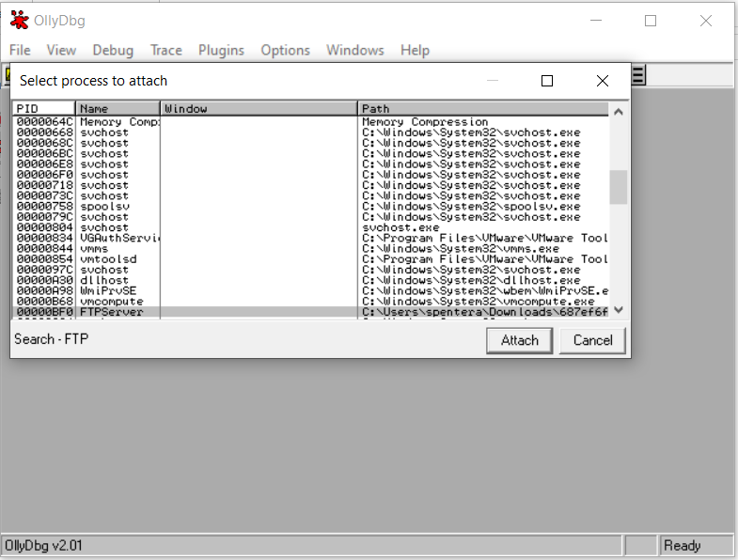The width and height of the screenshot is (738, 560).
Task: Select the vmtoolsd process row
Action: [310, 259]
